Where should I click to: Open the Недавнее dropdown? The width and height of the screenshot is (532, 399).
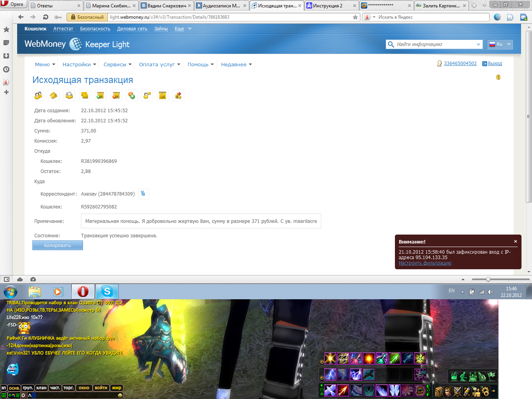236,65
